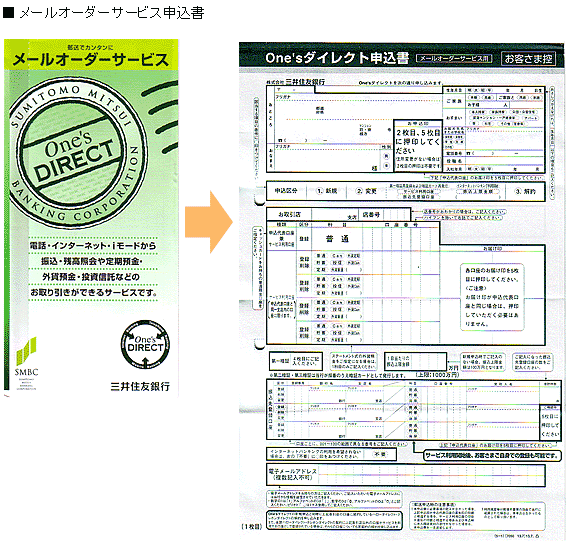Mark the 不要 circle for internet banking
The height and width of the screenshot is (541, 566).
pos(380,454)
